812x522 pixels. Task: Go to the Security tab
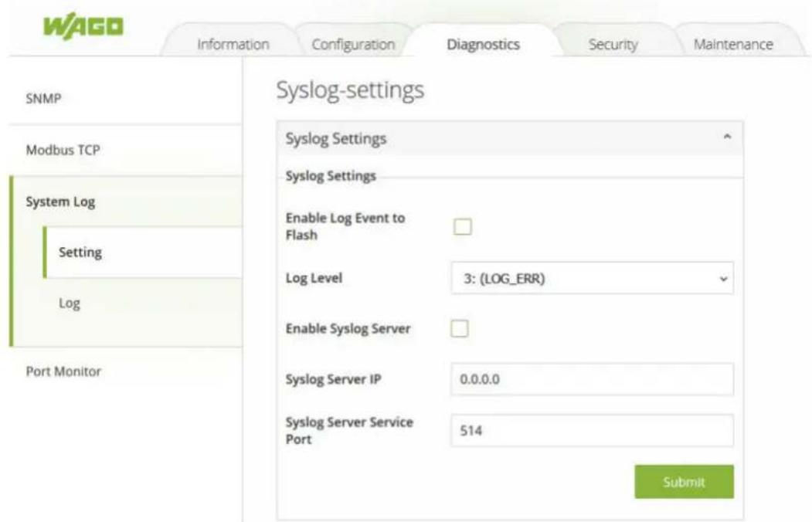coord(613,44)
